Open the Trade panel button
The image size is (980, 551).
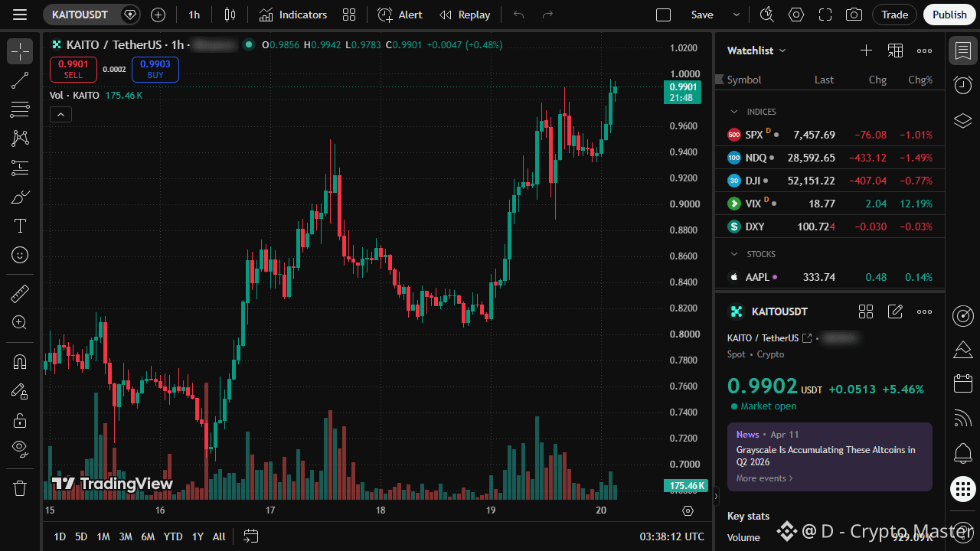[894, 15]
